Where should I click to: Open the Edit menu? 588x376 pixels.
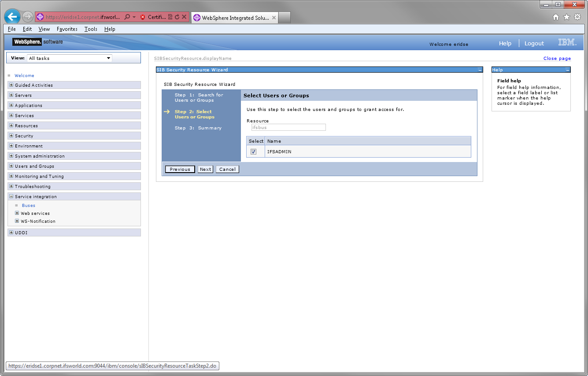27,29
